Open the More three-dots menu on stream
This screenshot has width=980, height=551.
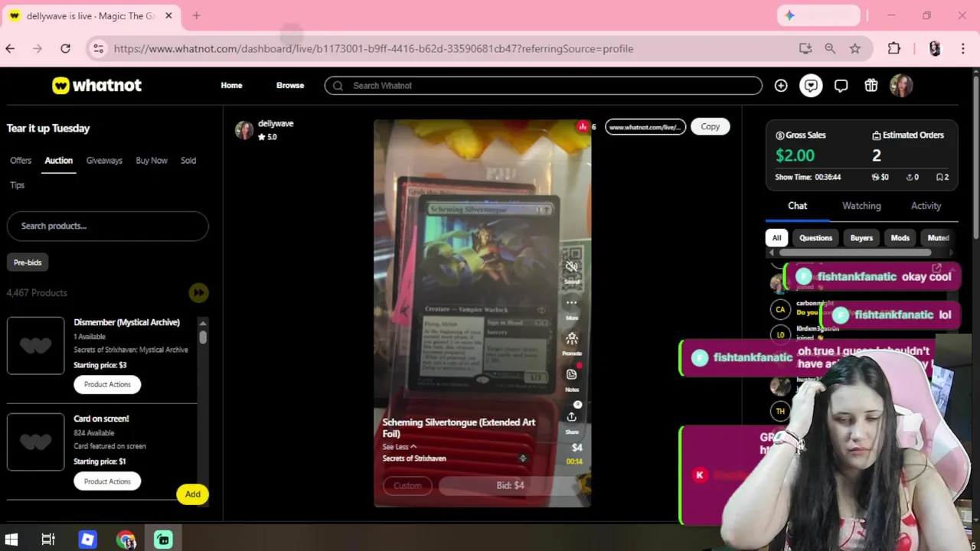(572, 303)
